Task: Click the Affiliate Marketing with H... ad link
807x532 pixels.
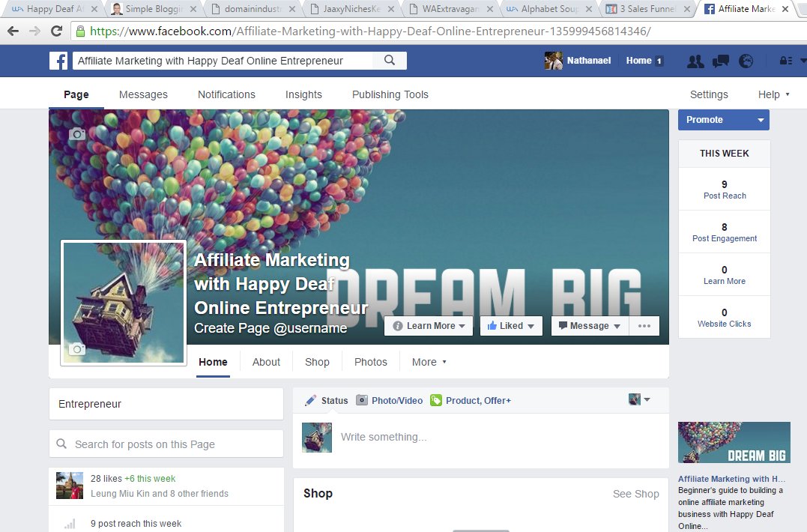Action: (731, 479)
